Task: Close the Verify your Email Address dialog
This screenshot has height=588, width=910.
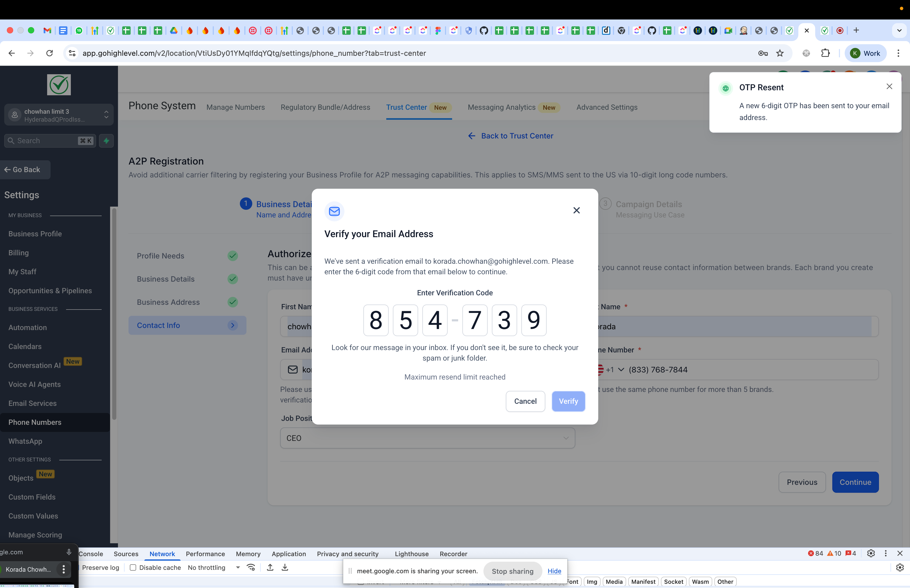Action: point(576,210)
